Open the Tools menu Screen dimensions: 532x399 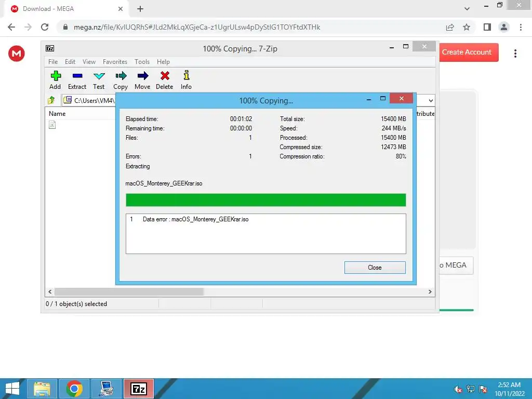[142, 62]
